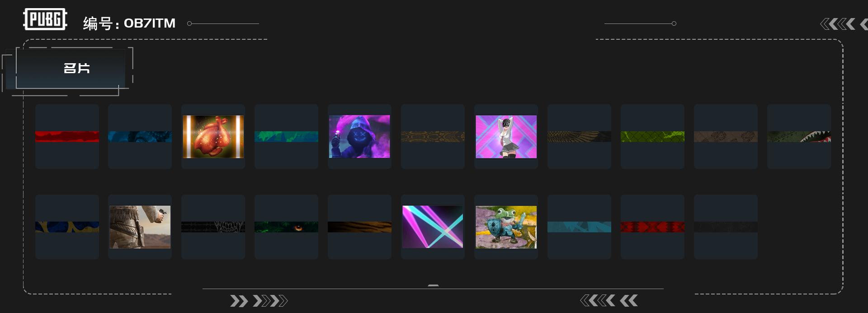
Task: Pick the neon laser beams card
Action: click(433, 227)
